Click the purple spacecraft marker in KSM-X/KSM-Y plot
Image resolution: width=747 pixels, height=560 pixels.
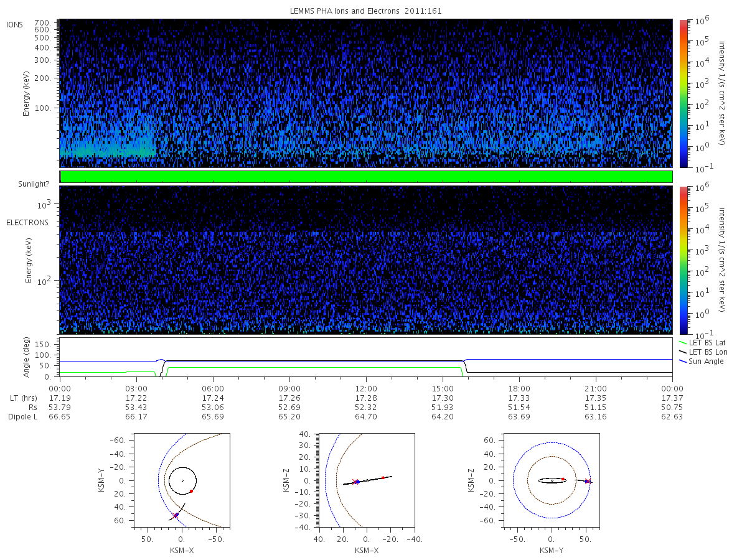[x=176, y=515]
